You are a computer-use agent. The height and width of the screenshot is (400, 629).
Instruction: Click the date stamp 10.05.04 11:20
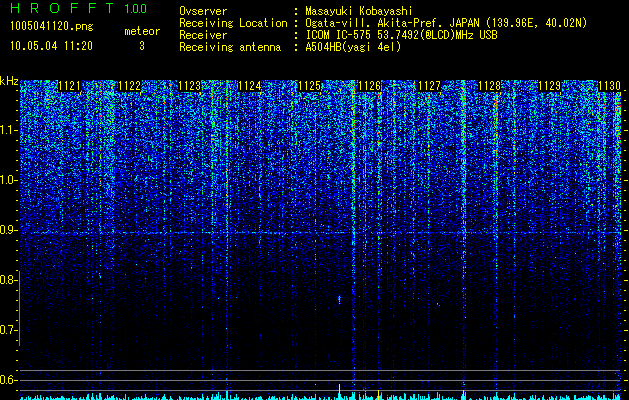51,46
